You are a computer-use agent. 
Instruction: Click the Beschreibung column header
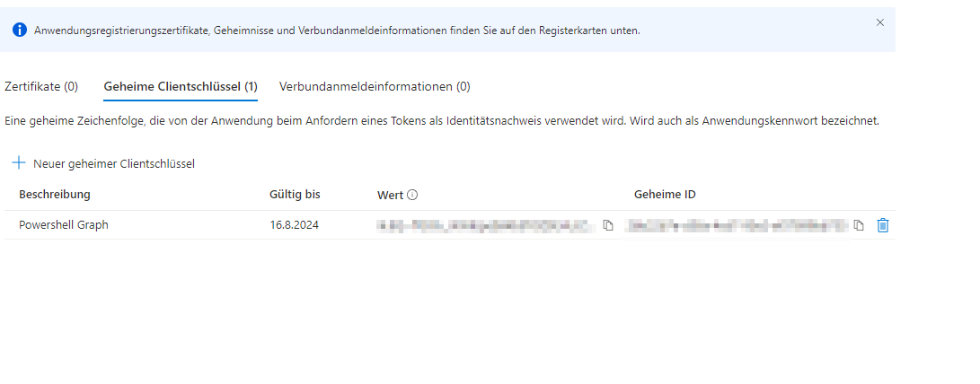55,195
